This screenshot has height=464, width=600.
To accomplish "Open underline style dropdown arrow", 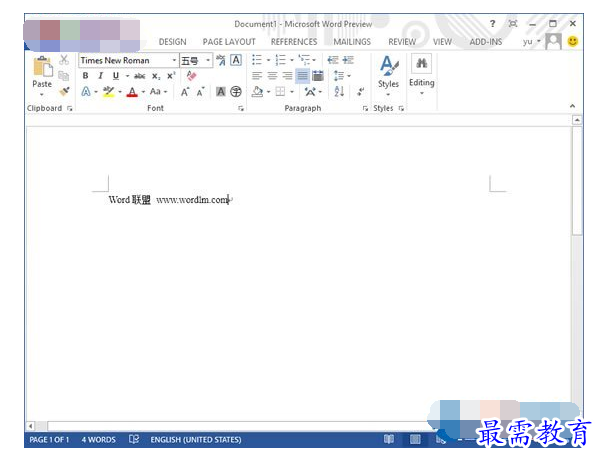I will click(x=127, y=76).
